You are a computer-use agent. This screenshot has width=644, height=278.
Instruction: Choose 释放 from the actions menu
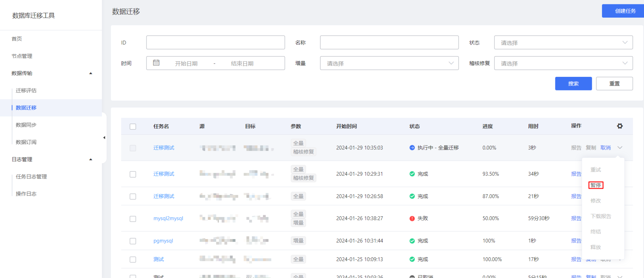[x=596, y=247]
